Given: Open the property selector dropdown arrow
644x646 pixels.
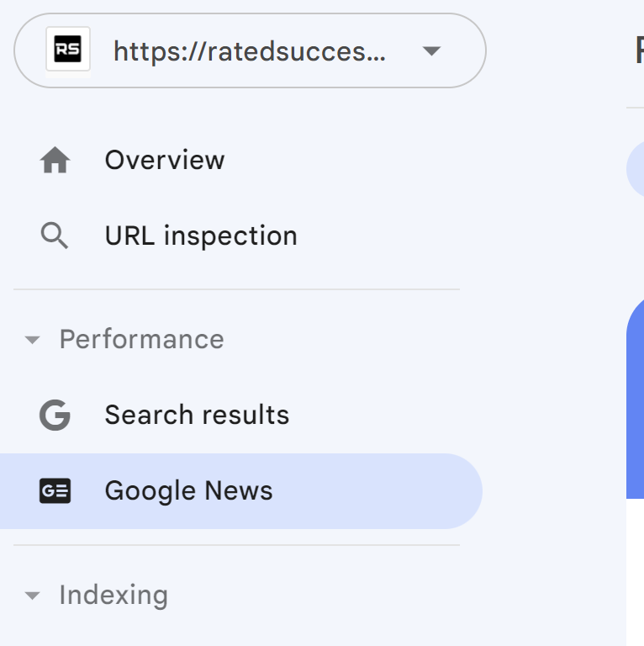Looking at the screenshot, I should pos(431,50).
